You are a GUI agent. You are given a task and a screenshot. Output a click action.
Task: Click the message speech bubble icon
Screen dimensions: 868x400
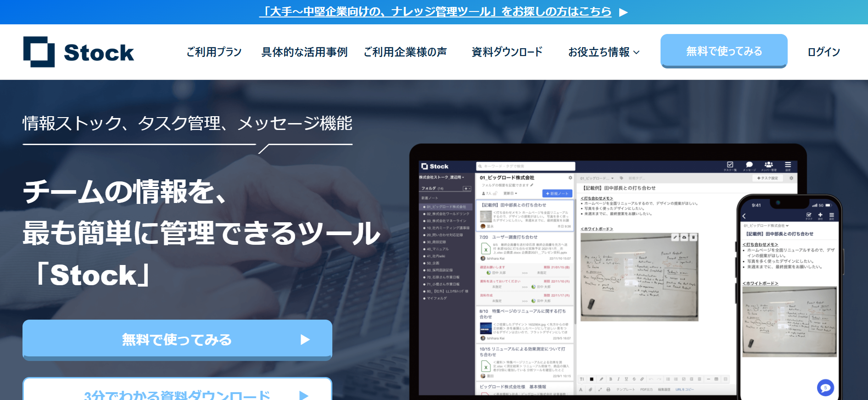(x=749, y=165)
